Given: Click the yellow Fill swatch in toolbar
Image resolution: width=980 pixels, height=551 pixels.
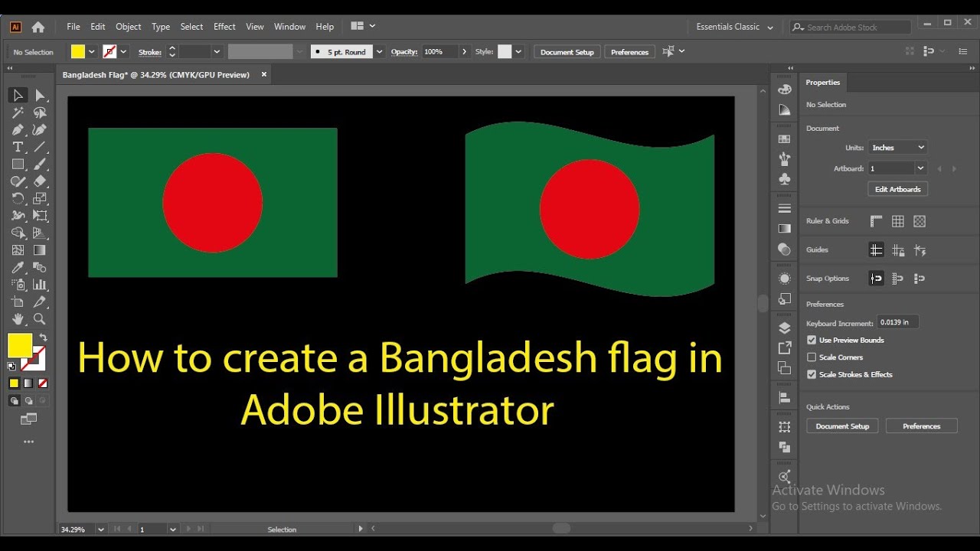Looking at the screenshot, I should click(20, 345).
